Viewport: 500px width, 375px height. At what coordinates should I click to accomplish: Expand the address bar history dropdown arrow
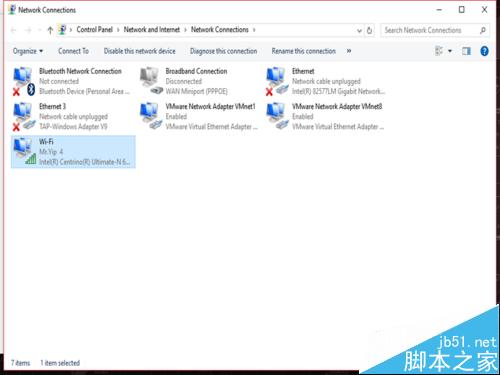(x=359, y=31)
